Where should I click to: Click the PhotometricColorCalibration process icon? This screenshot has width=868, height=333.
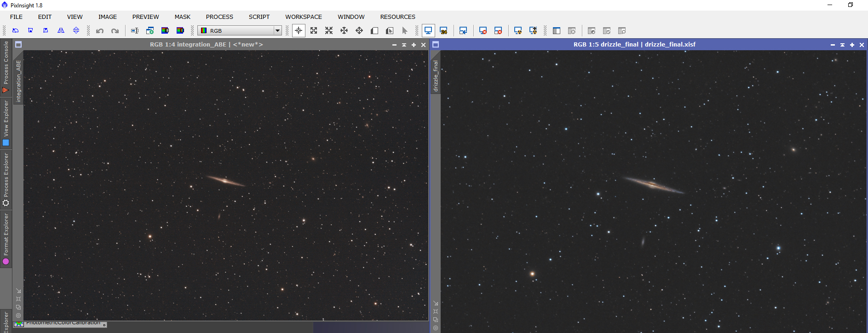click(60, 324)
